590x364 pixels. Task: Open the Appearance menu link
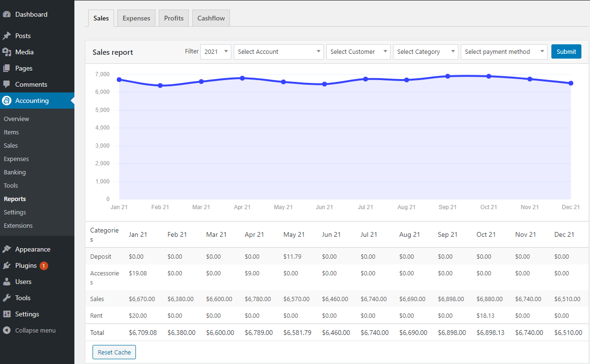(32, 249)
